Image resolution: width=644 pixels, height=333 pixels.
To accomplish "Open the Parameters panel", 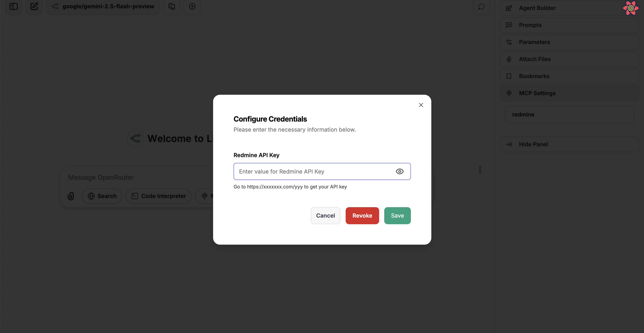I will pos(569,42).
